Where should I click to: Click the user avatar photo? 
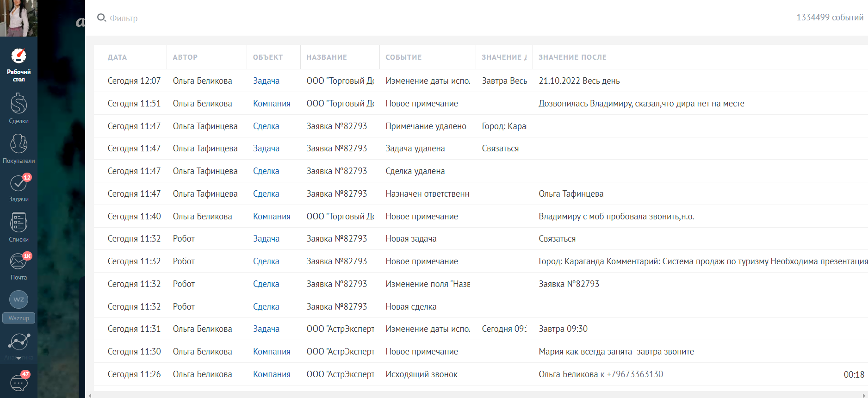point(19,18)
